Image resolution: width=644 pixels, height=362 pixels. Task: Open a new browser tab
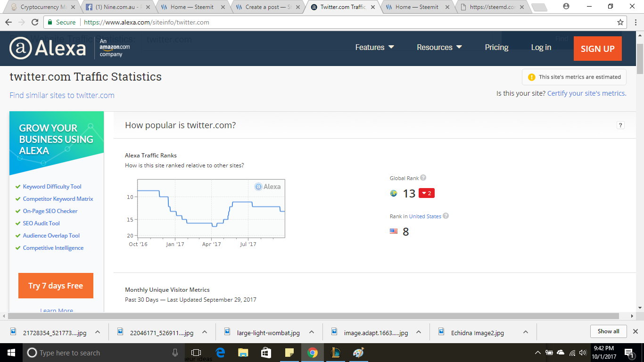(539, 8)
